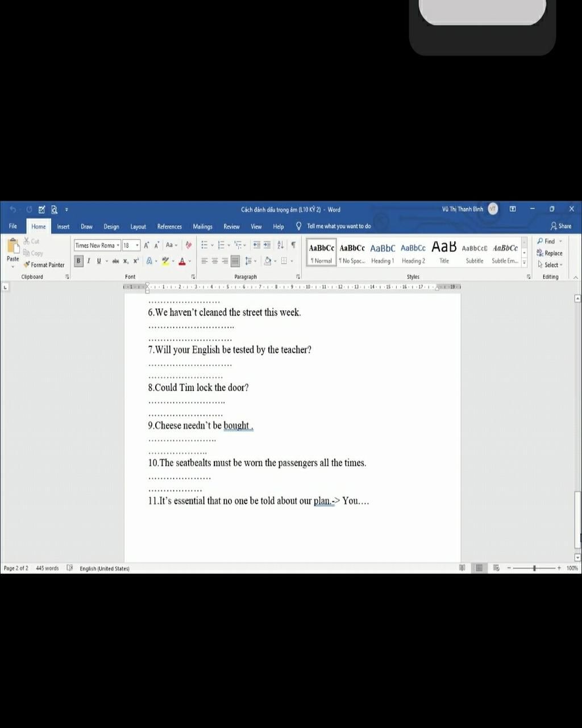Open the Change Case dropdown
Viewport: 582px width, 728px height.
pos(171,245)
